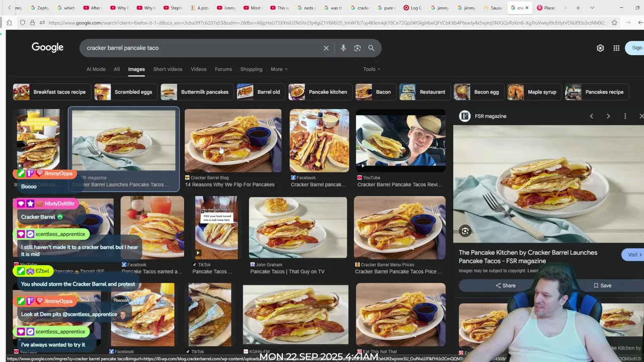
Task: Open Google Lens image search icon
Action: pos(357,48)
